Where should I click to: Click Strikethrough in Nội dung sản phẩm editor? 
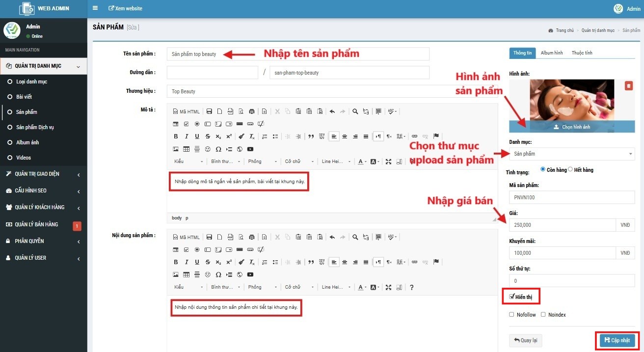click(x=208, y=262)
